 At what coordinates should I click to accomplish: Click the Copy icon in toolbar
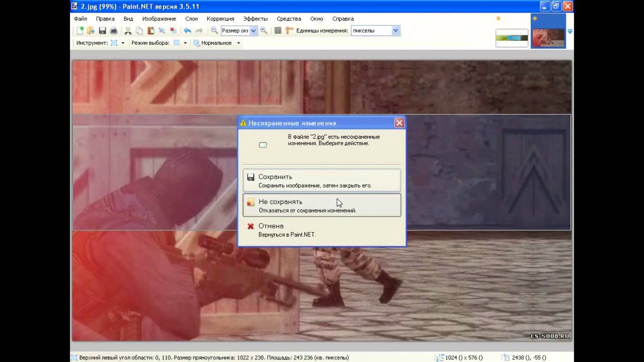[x=139, y=31]
